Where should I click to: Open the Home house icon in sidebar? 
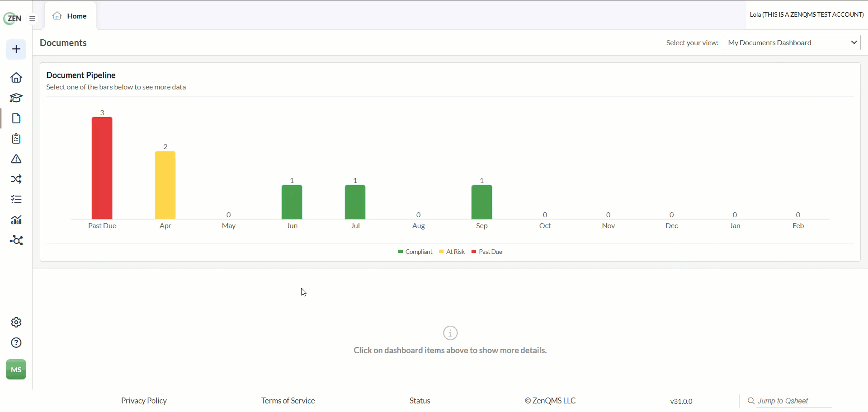tap(16, 78)
